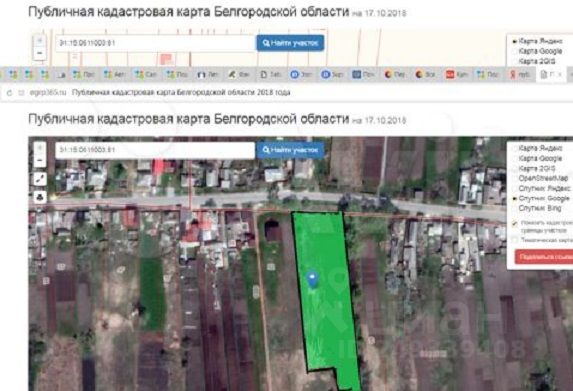Select Спутник Яндекс layer option
The height and width of the screenshot is (391, 573).
[x=543, y=188]
